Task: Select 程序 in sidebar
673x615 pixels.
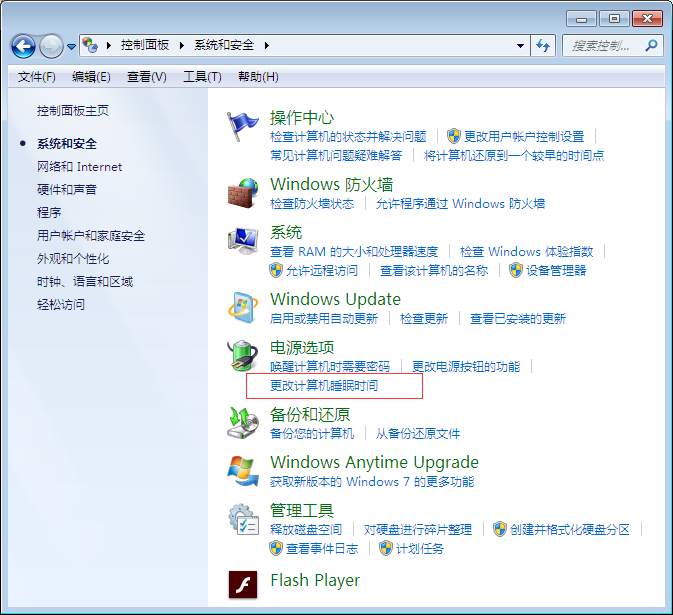Action: tap(49, 212)
